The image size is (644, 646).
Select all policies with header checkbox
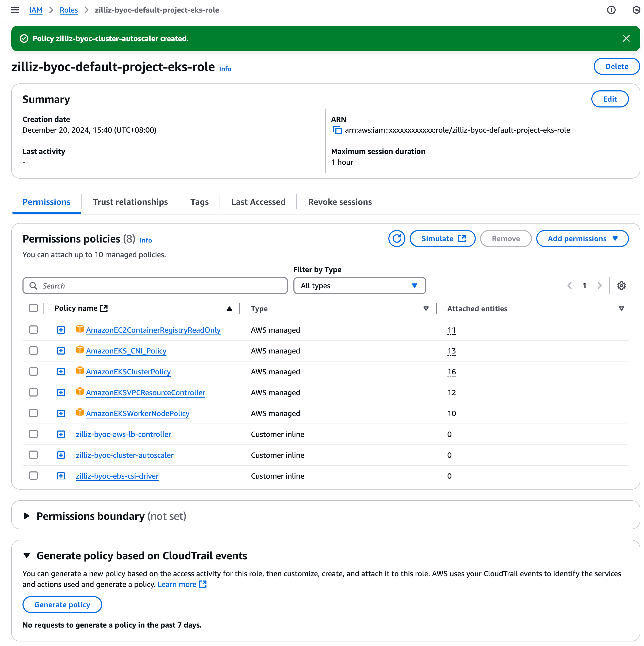point(33,308)
